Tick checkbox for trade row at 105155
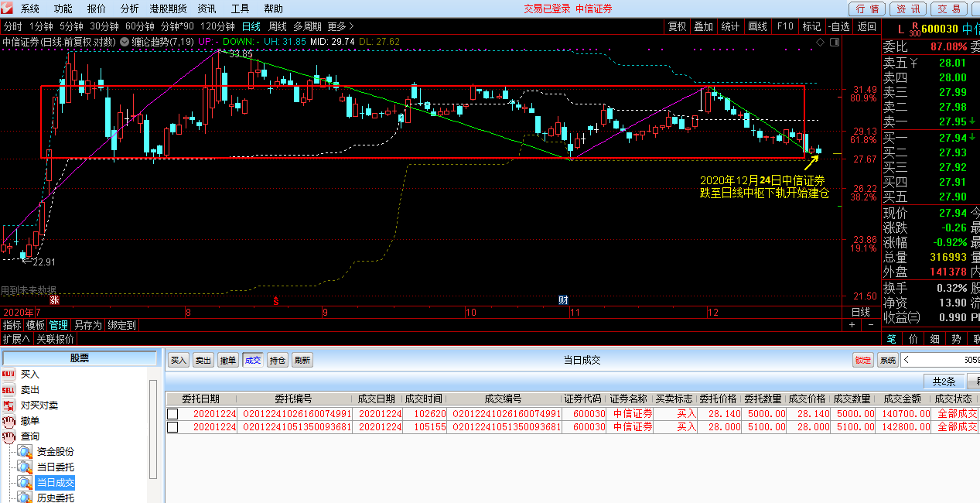 pyautogui.click(x=172, y=427)
